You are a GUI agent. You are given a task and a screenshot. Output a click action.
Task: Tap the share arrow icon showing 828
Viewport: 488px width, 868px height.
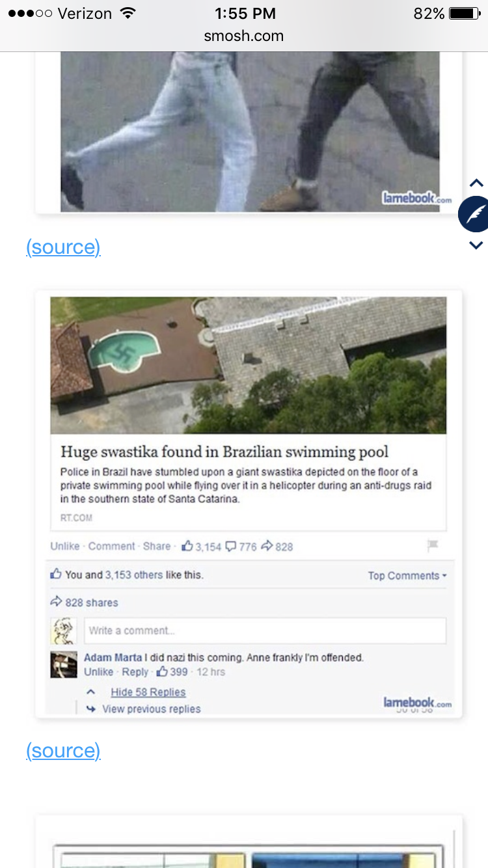point(266,547)
